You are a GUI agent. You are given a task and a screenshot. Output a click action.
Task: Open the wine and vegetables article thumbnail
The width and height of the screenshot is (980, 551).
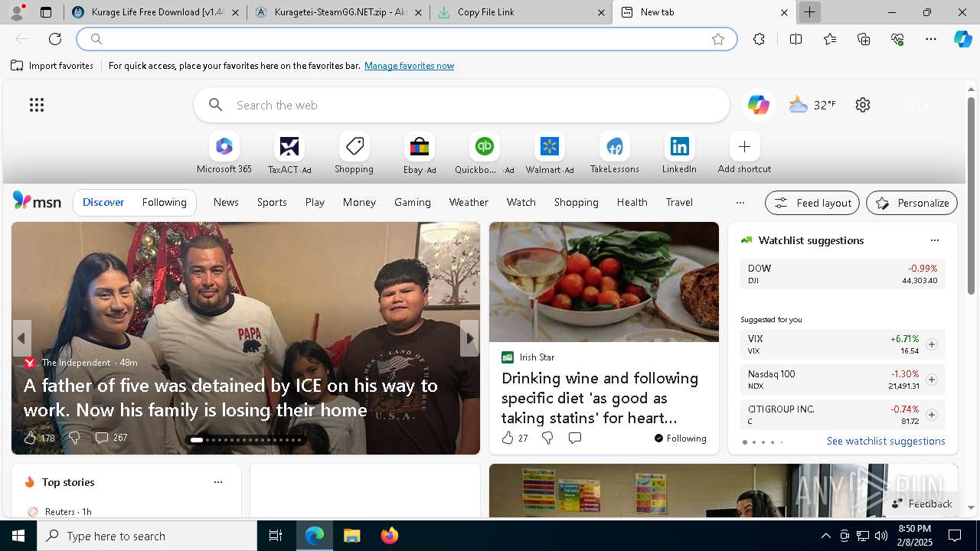604,282
